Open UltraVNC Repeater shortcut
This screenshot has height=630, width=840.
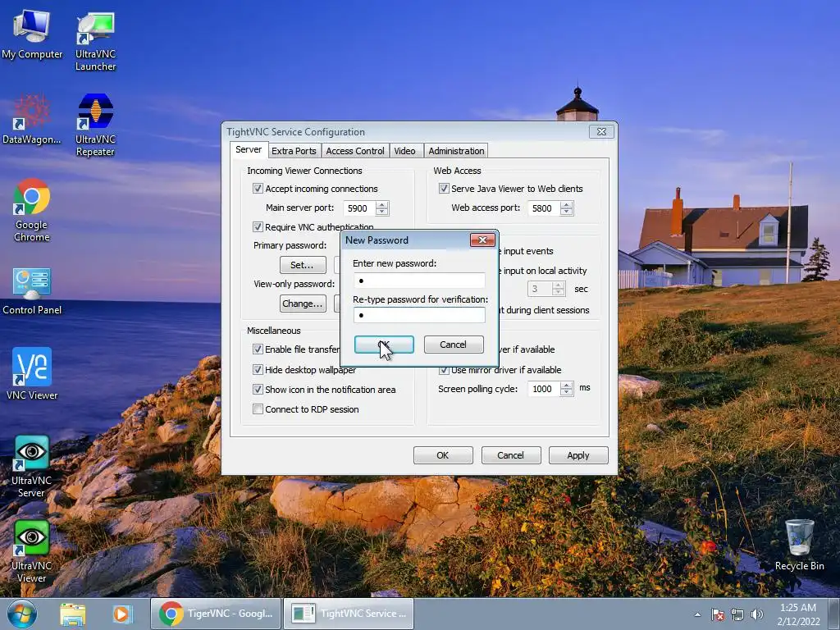(x=95, y=126)
